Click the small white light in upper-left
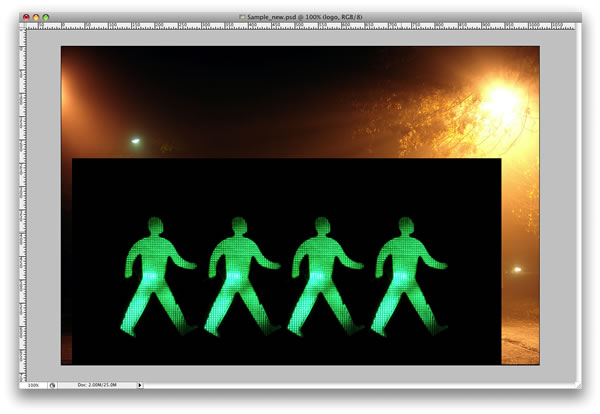Image resolution: width=600 pixels, height=414 pixels. (135, 141)
